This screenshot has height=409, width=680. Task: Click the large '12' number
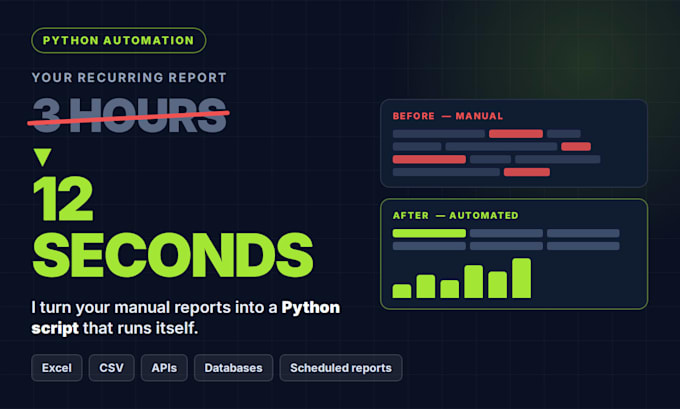(63, 199)
